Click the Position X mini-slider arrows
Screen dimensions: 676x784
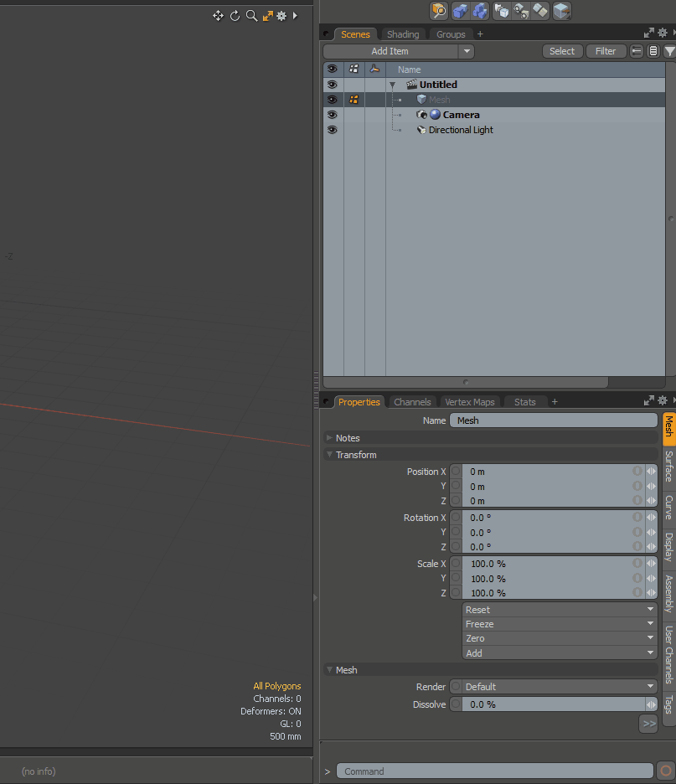[651, 471]
